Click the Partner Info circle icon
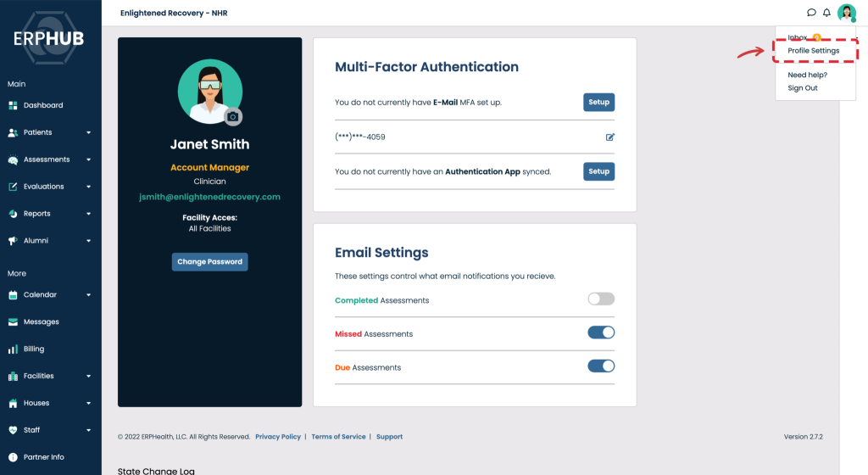Screen dimensions: 868x475 click(13, 457)
